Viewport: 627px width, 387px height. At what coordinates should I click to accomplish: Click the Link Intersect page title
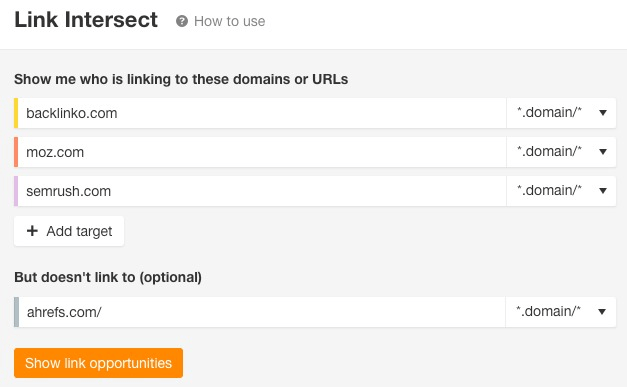(86, 20)
